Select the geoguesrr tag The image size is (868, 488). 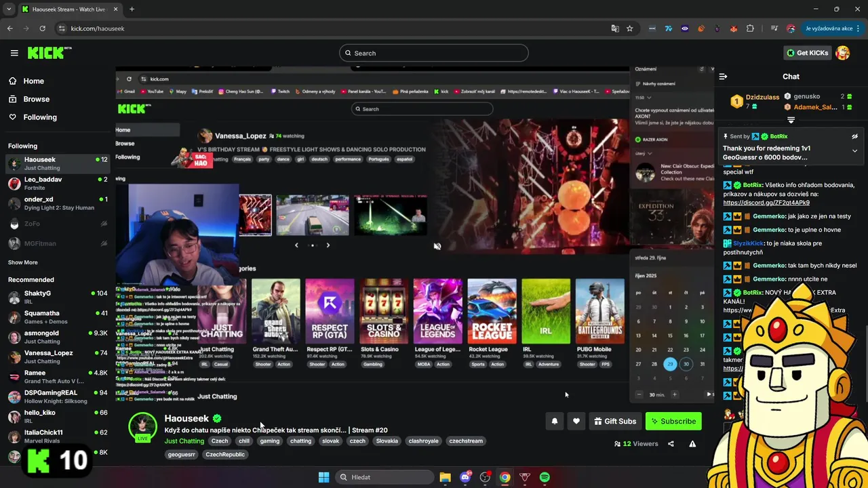coord(181,454)
